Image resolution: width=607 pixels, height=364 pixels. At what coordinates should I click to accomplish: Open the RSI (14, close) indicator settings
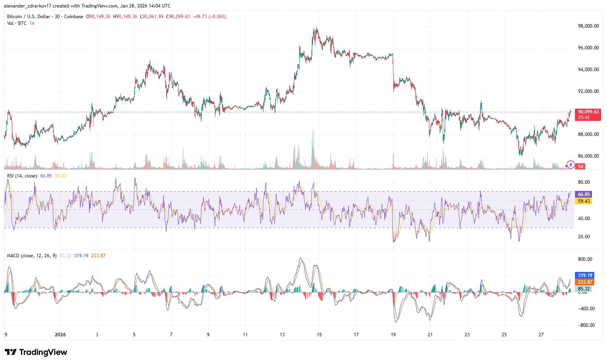click(x=22, y=175)
